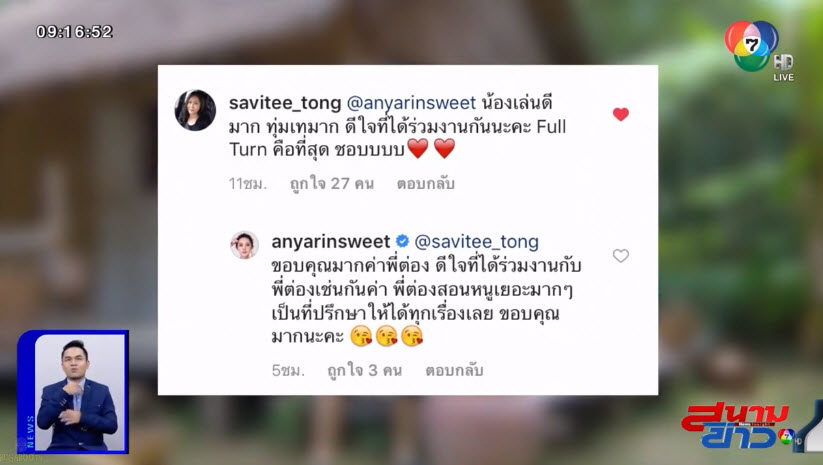Click the 09:16:52 clock display
This screenshot has height=465, width=823.
click(x=74, y=32)
